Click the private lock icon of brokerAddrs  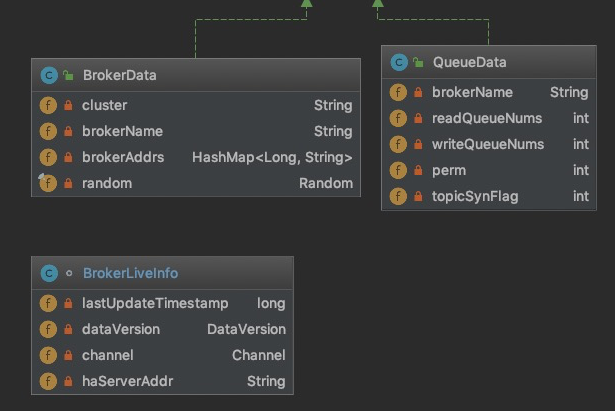pos(68,157)
